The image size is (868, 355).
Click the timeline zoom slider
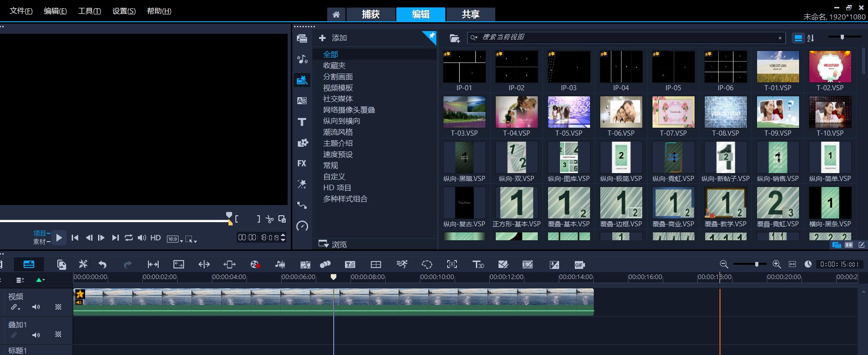[x=757, y=264]
